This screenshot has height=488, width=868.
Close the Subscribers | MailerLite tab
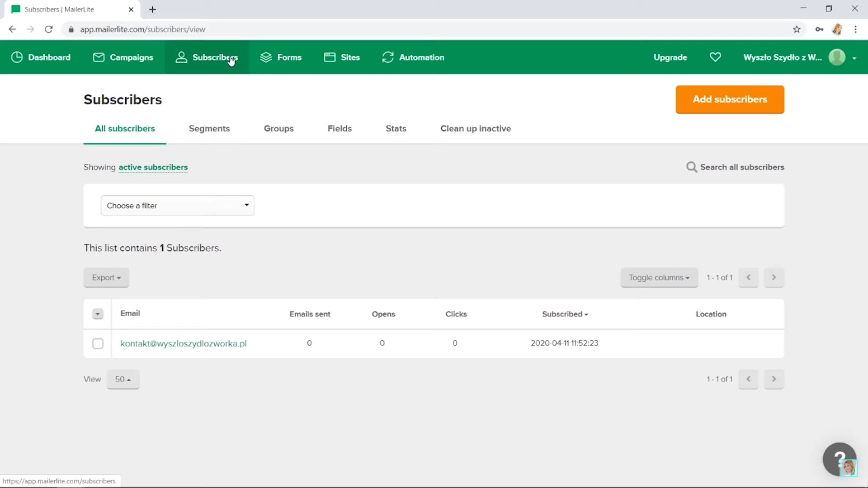pos(131,9)
